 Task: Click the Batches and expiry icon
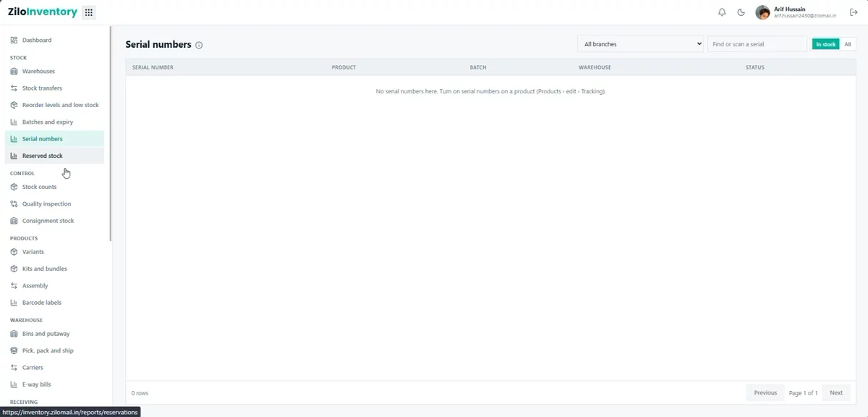click(14, 122)
